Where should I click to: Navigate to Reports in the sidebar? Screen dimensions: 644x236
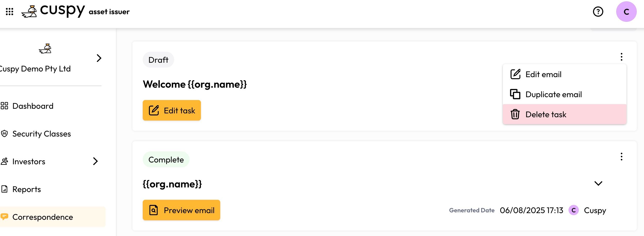(x=27, y=189)
